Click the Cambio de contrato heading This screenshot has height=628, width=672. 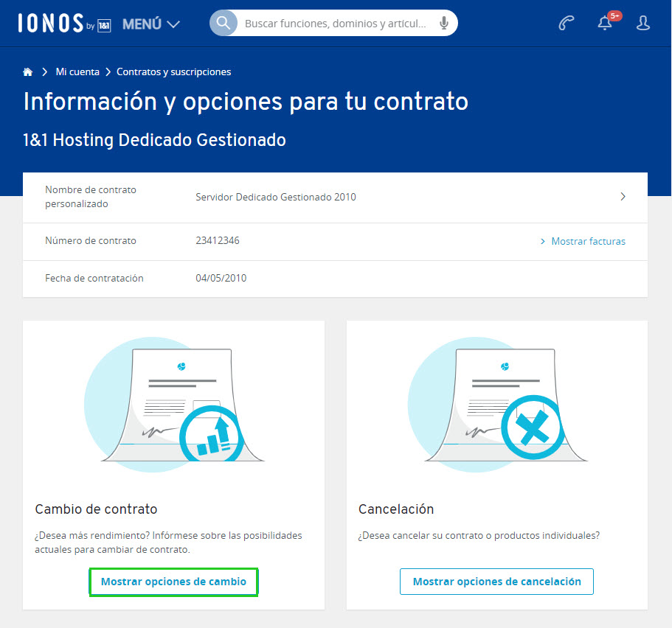(96, 509)
